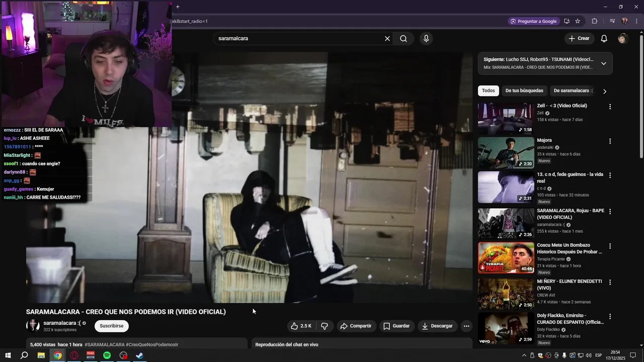
Task: Open MI ÑERY - ELUNEY BENEDETTI title
Action: [x=569, y=285]
